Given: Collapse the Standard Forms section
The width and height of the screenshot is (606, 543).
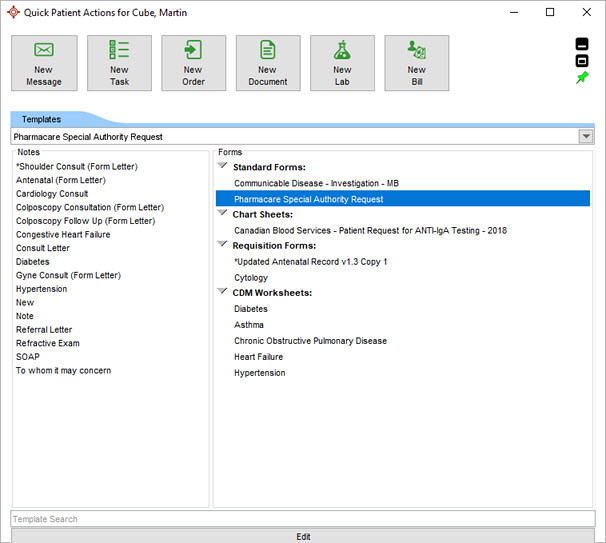Looking at the screenshot, I should [224, 166].
